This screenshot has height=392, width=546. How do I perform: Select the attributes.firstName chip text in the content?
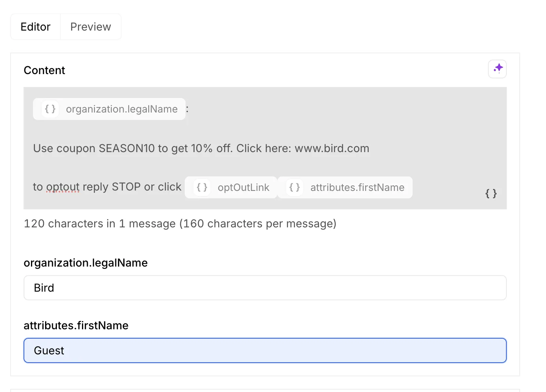pyautogui.click(x=357, y=187)
